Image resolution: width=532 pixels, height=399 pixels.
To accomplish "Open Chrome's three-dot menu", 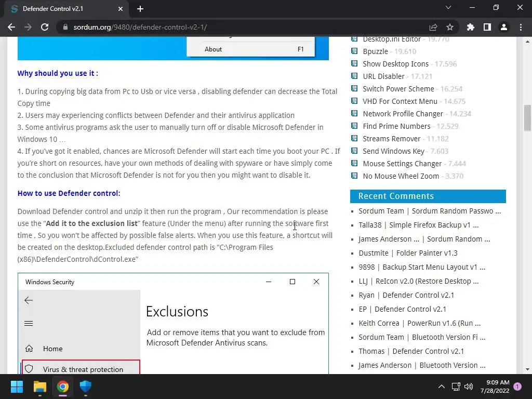I will tap(521, 27).
